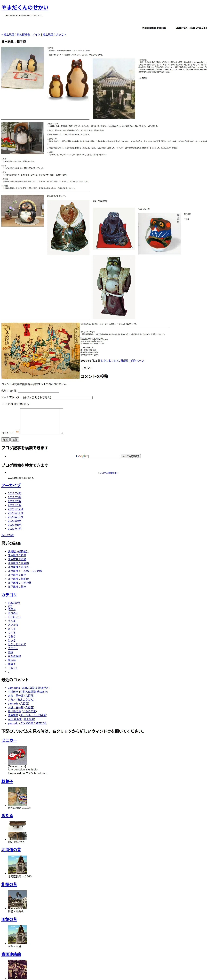Open the ブログ内画像検索 link
The image size is (207, 980).
pyautogui.click(x=108, y=473)
